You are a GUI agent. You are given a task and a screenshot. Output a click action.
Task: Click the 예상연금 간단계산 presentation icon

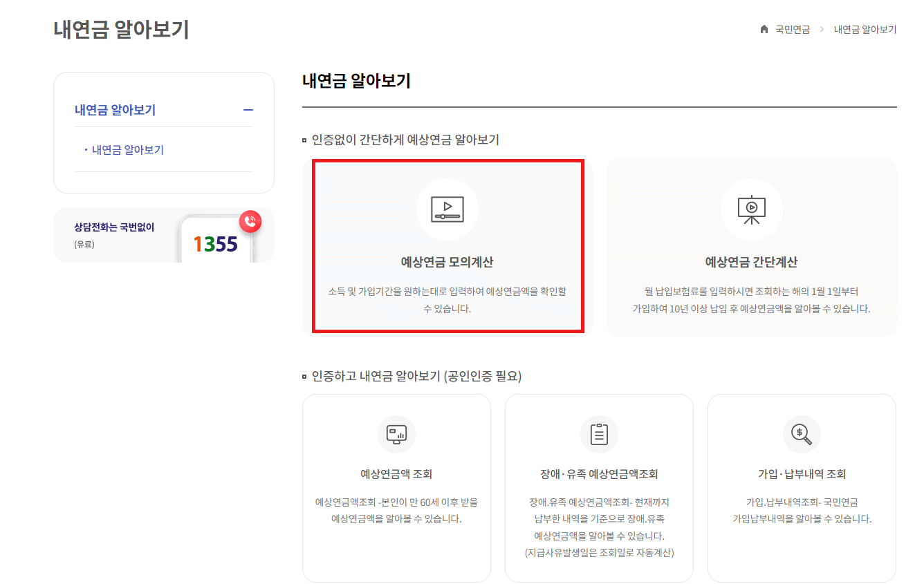[751, 209]
